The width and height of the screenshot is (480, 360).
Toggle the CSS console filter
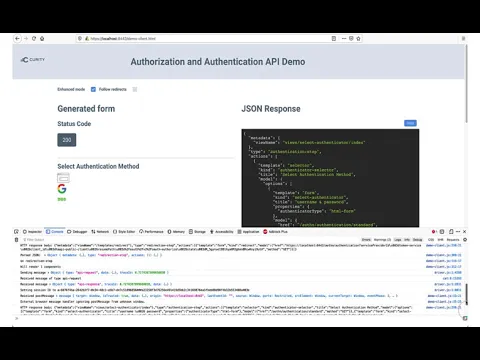[431, 240]
